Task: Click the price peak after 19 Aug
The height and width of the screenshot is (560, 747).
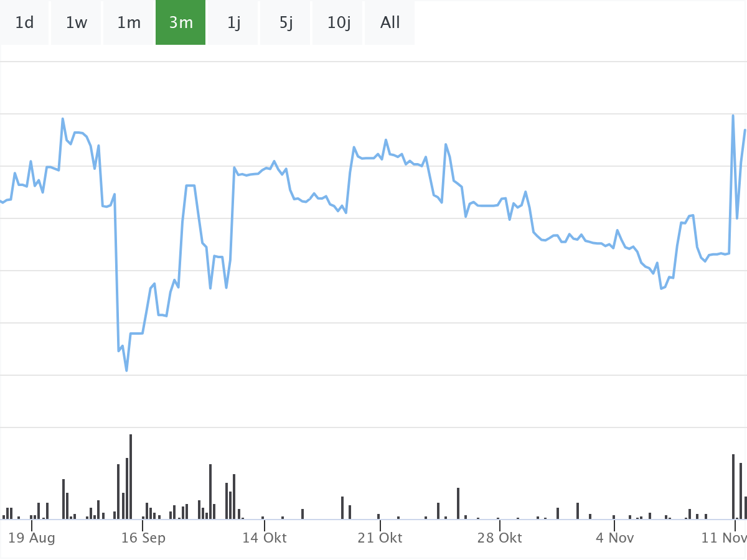Action: (63, 119)
